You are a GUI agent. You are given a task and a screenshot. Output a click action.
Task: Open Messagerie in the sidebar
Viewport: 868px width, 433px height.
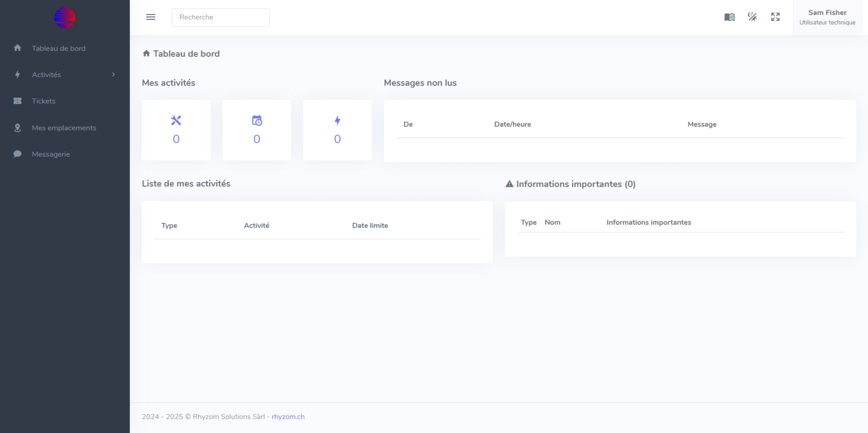[x=51, y=154]
